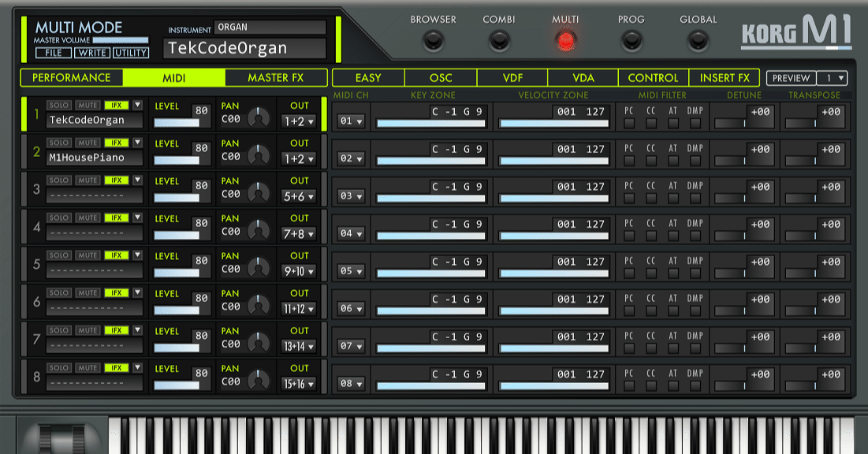Toggle IFX button on part 5

pos(116,255)
